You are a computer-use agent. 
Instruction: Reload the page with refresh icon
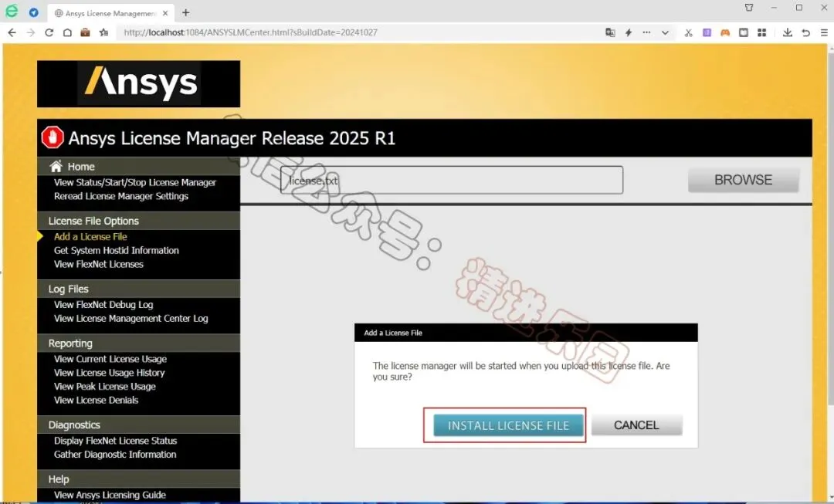coord(49,32)
